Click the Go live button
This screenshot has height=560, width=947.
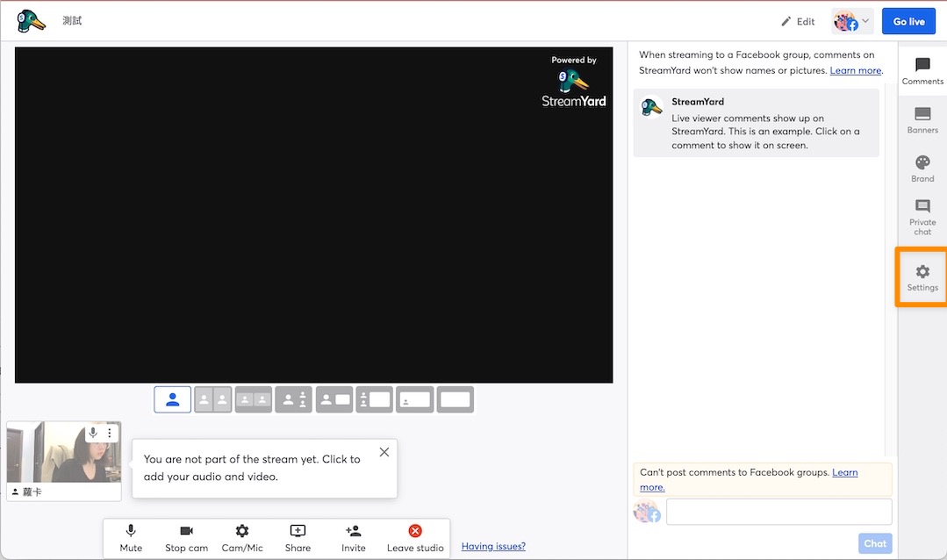point(908,21)
